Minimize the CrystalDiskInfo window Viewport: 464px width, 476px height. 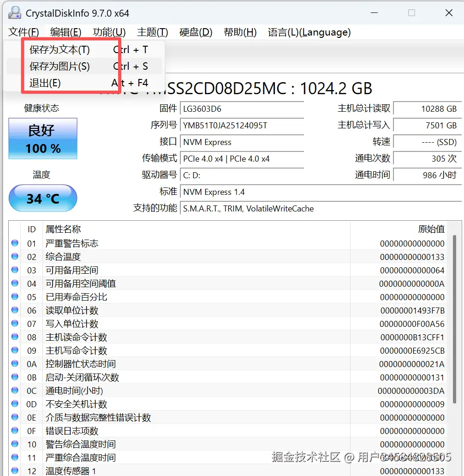(374, 13)
